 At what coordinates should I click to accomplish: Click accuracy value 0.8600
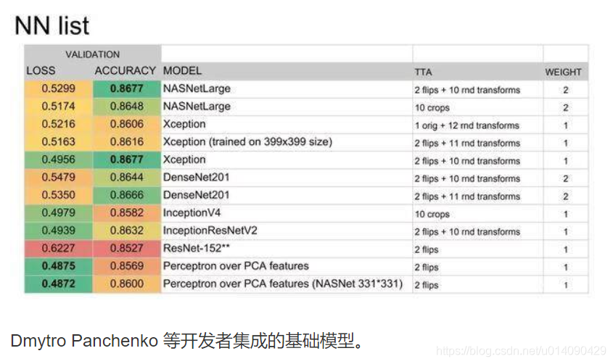(127, 284)
